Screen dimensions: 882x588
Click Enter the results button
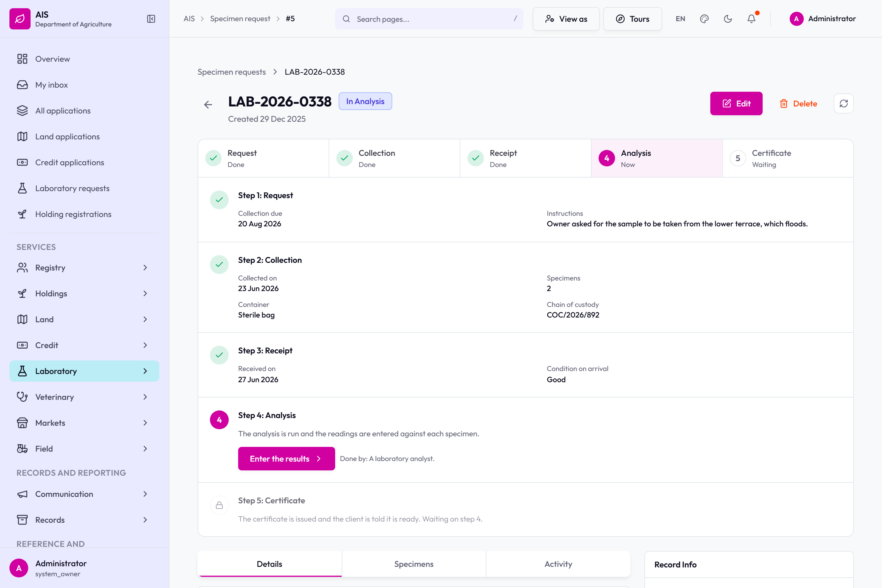pyautogui.click(x=286, y=459)
